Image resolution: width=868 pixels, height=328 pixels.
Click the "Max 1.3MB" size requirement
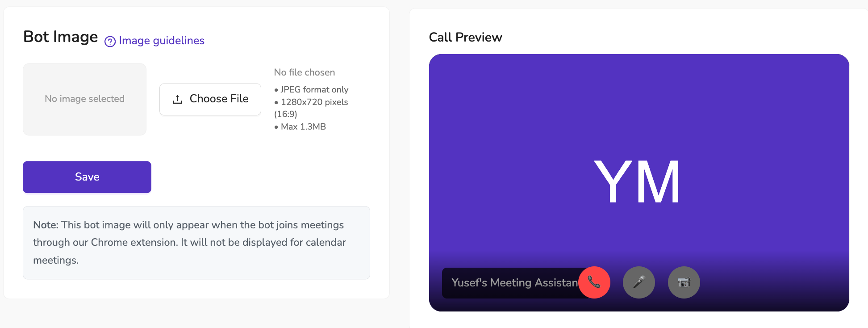point(303,127)
